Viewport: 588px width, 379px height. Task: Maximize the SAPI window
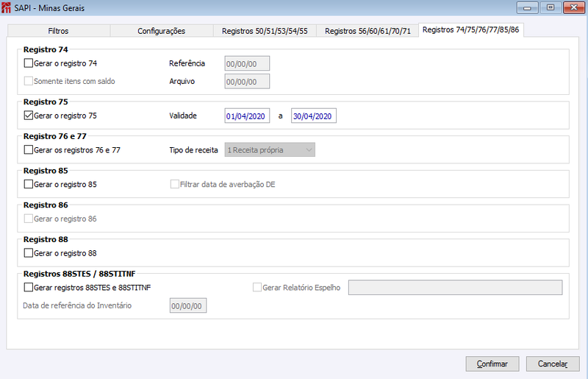click(551, 7)
